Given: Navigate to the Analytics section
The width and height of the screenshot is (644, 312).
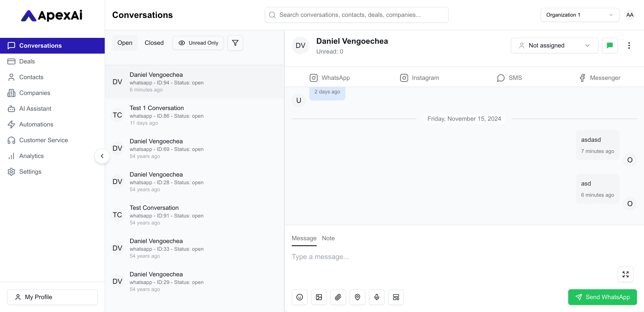Looking at the screenshot, I should coord(32,156).
